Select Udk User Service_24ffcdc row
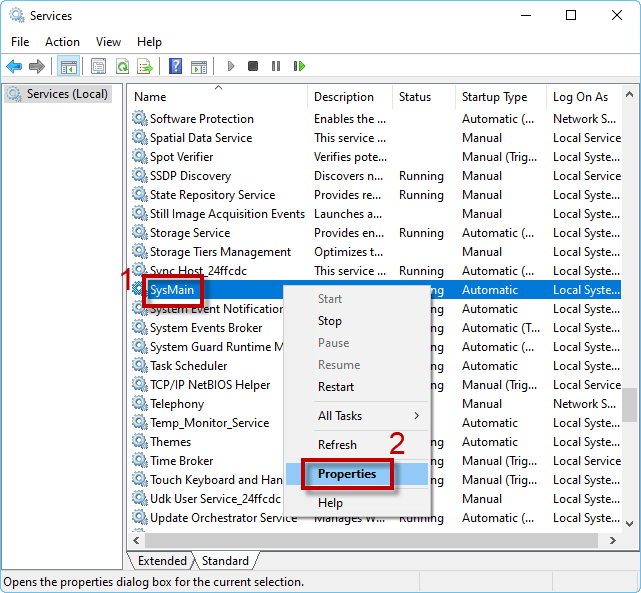 pyautogui.click(x=376, y=499)
